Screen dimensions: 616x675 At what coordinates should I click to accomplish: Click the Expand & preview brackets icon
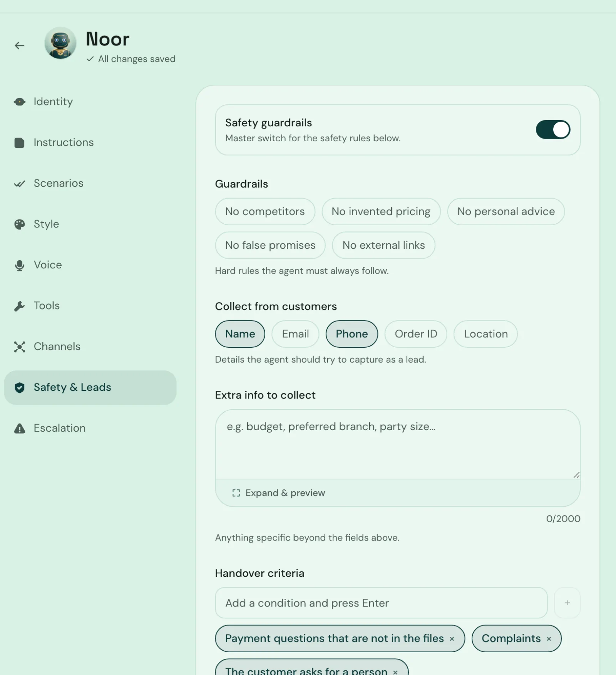point(236,493)
